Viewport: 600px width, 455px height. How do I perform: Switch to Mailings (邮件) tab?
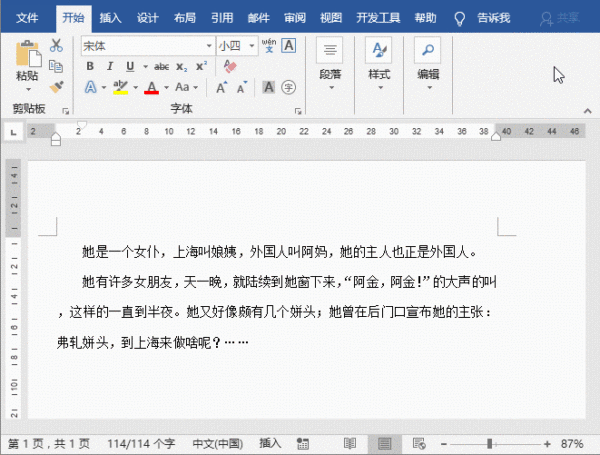coord(259,18)
